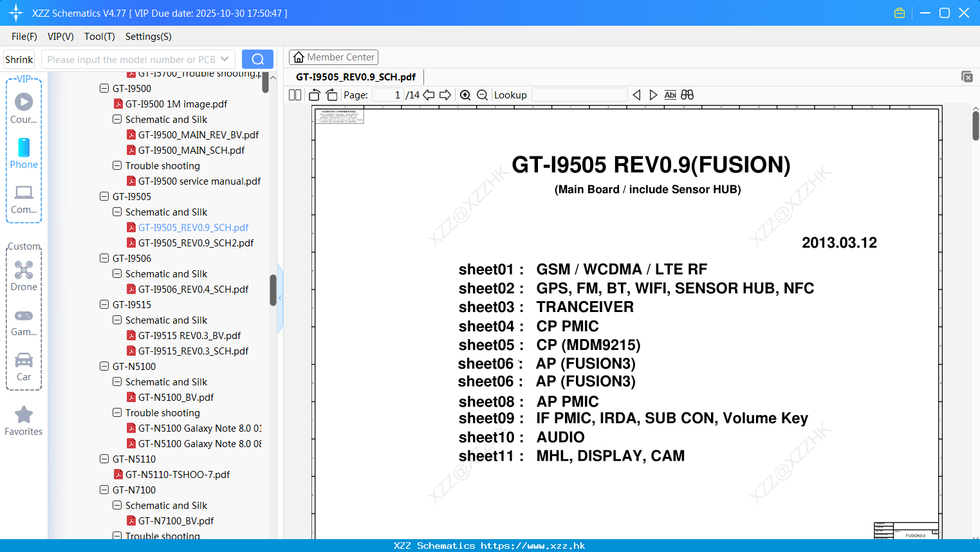Collapse the GT-N5110 tree node
Viewport: 980px width, 552px height.
pyautogui.click(x=104, y=459)
